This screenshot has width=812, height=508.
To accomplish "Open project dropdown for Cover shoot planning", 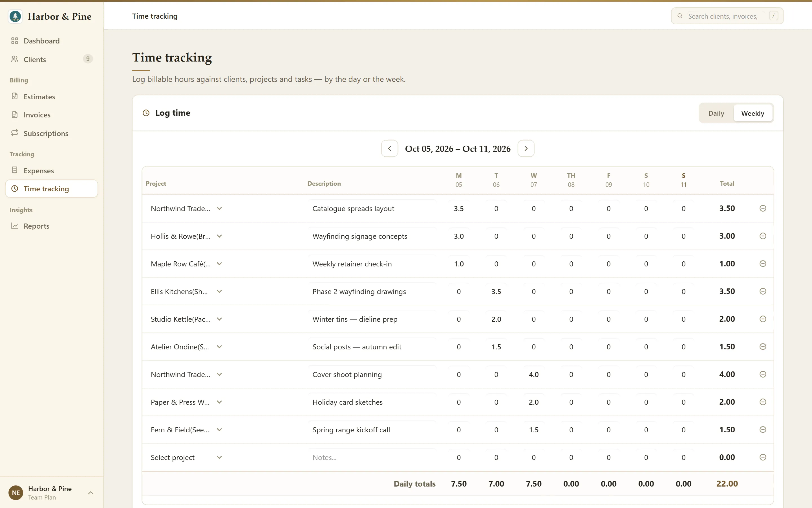I will click(187, 374).
